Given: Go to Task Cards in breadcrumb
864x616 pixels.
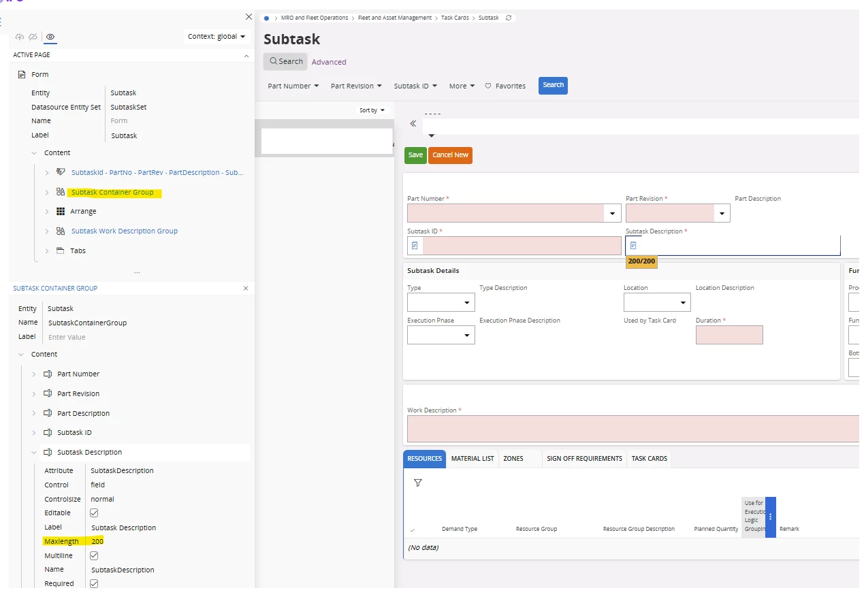Looking at the screenshot, I should 455,18.
